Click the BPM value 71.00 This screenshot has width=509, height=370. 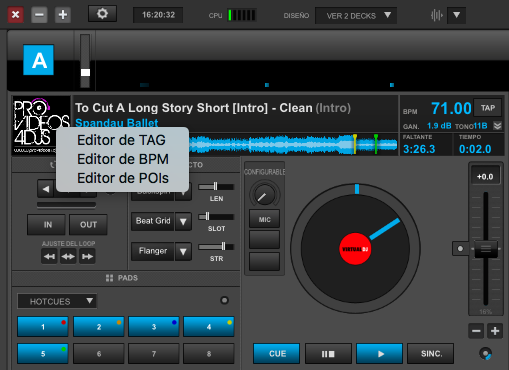451,108
